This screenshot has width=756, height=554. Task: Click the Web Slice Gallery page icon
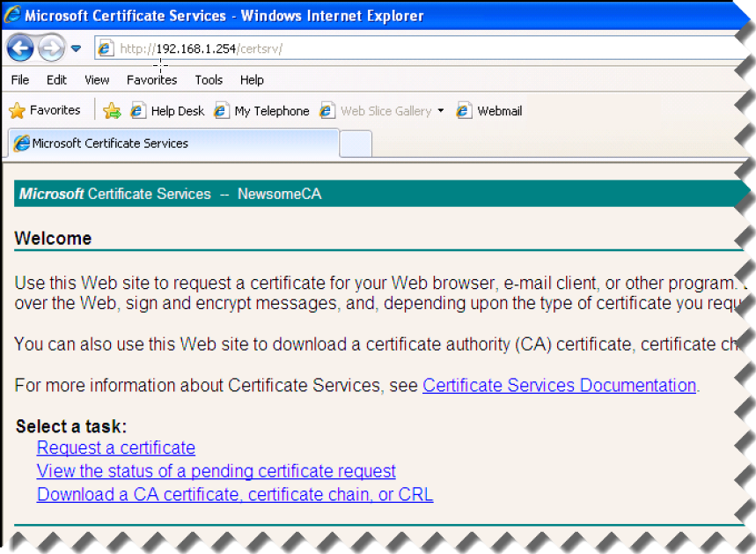(x=327, y=110)
